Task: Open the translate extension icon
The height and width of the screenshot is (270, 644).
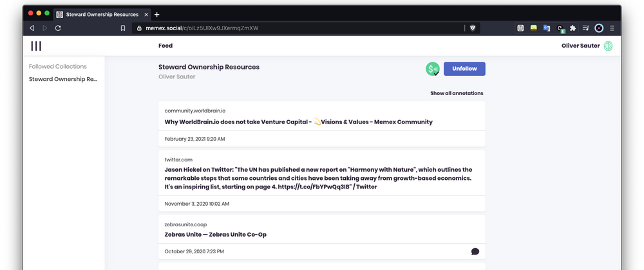Action: [x=547, y=28]
